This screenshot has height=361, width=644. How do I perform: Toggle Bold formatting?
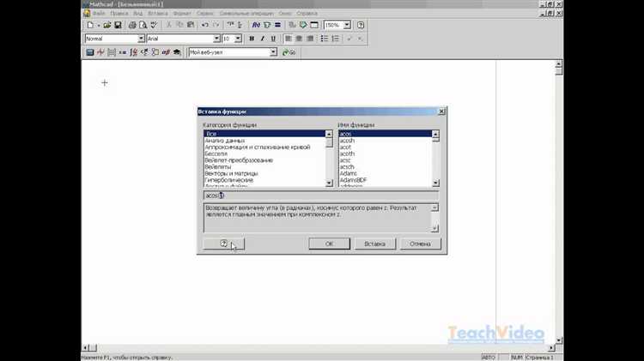click(x=252, y=39)
